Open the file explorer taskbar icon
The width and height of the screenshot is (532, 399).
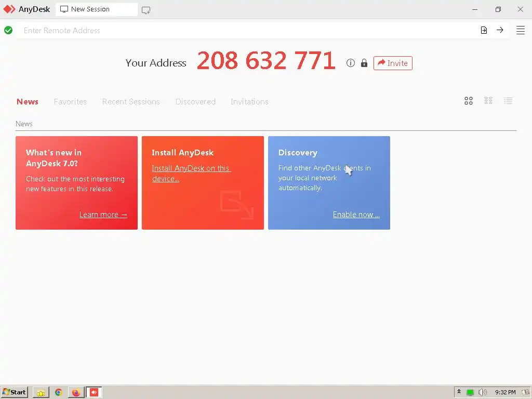[41, 393]
